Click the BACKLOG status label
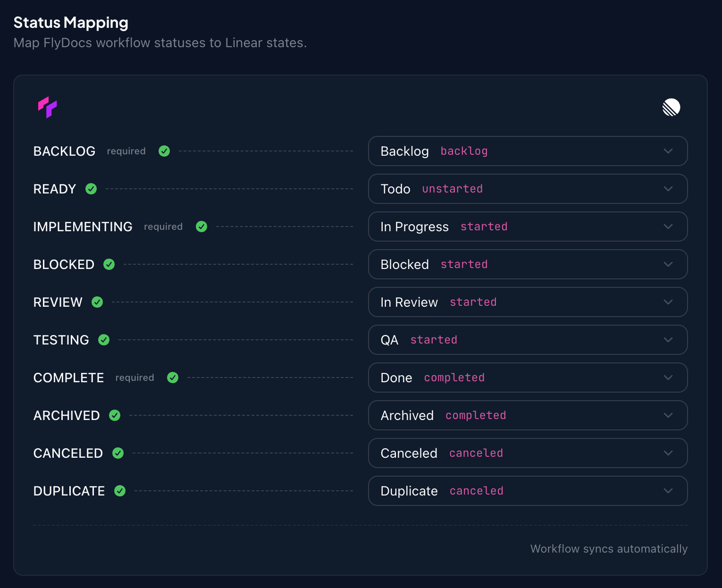The image size is (722, 588). (64, 151)
